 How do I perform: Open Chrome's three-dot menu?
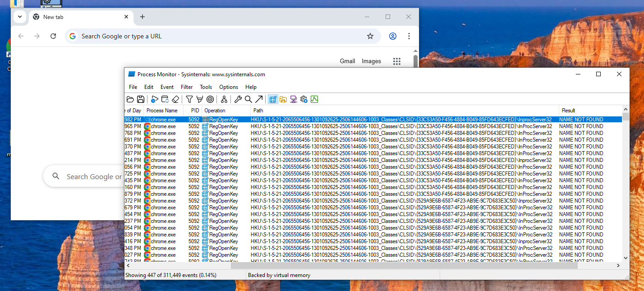click(409, 36)
